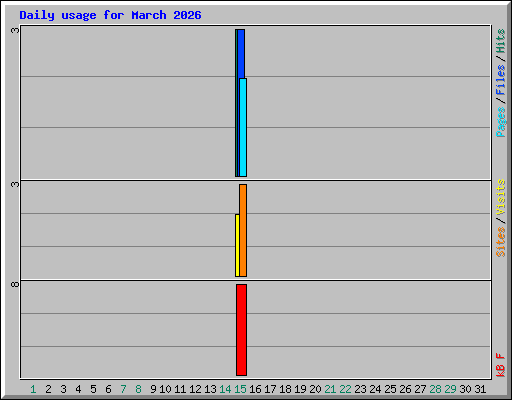
Task: Click the 'Visits' legend label
Action: (x=501, y=197)
